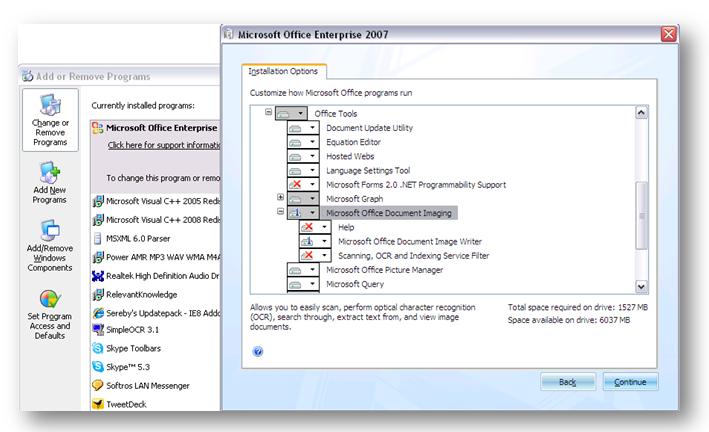Open dropdown for Scanning, OCR and Indexing Service Filter
The width and height of the screenshot is (709, 432).
tap(315, 256)
